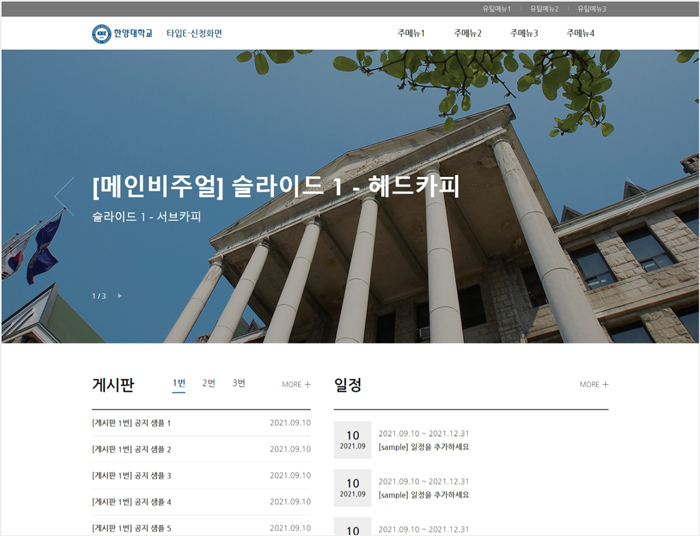Click the first schedule date box 10 2021.09

(353, 440)
